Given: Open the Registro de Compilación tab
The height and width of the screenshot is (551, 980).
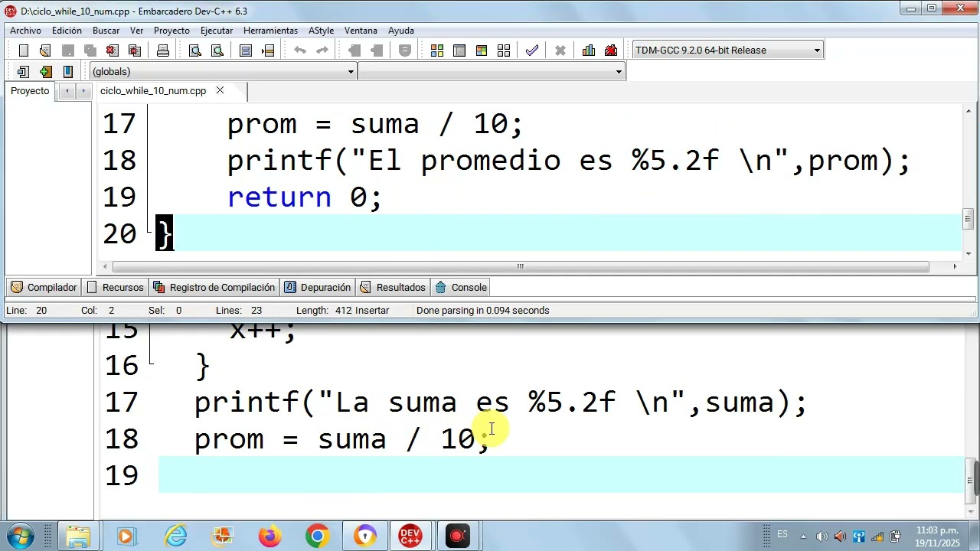Looking at the screenshot, I should [x=214, y=288].
